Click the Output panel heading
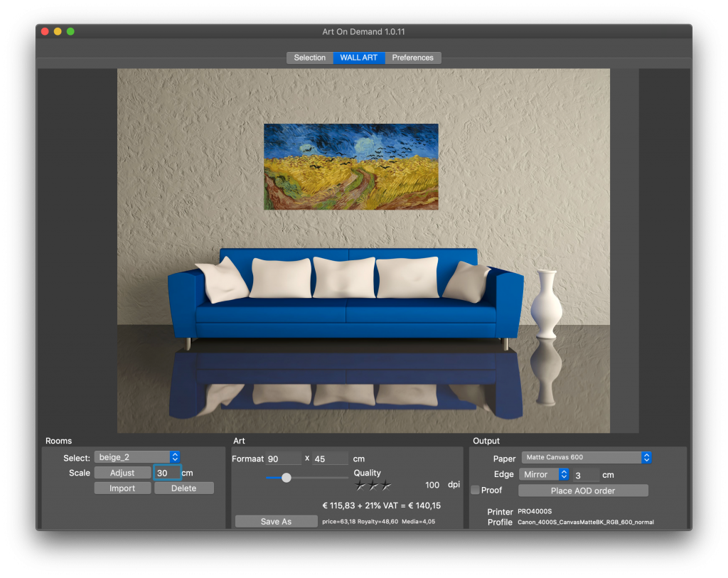Viewport: 728px width, 578px height. [x=486, y=441]
